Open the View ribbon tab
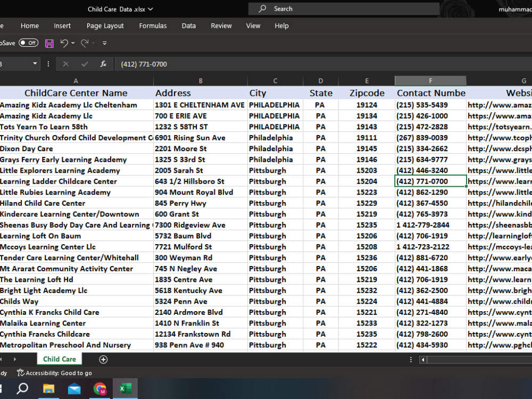 click(253, 26)
